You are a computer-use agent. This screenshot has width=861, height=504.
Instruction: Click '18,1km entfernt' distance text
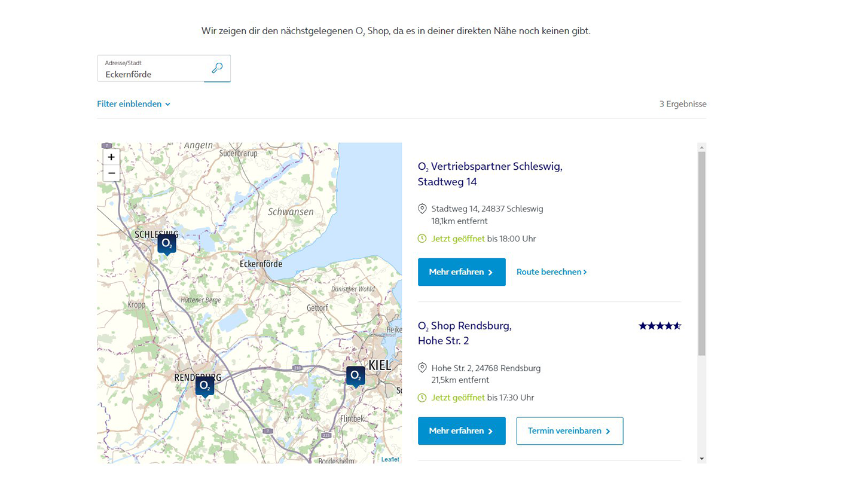point(460,221)
